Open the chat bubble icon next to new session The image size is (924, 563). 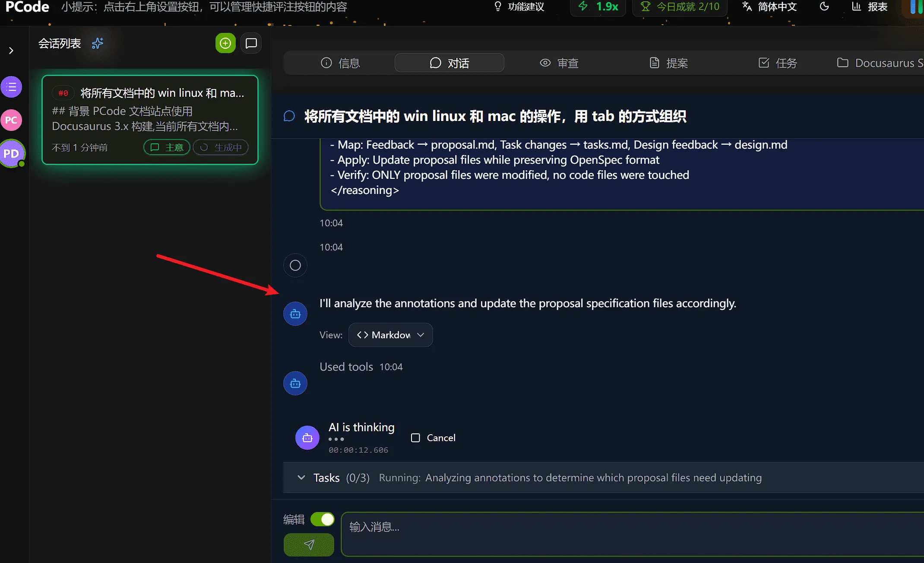coord(251,43)
